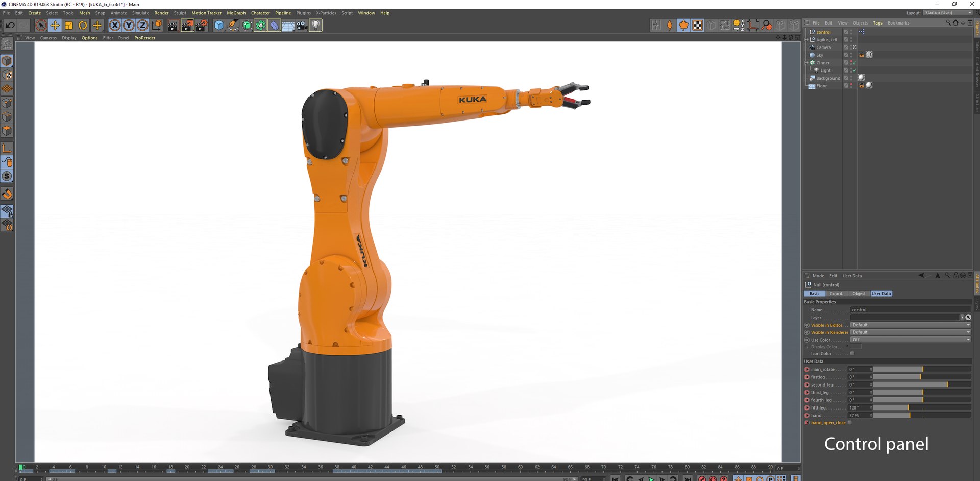
Task: Toggle hand_open_close checkbox
Action: [850, 423]
